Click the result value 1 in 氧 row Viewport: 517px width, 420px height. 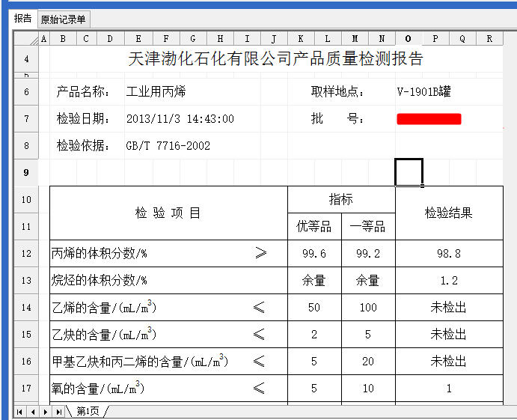(x=449, y=389)
